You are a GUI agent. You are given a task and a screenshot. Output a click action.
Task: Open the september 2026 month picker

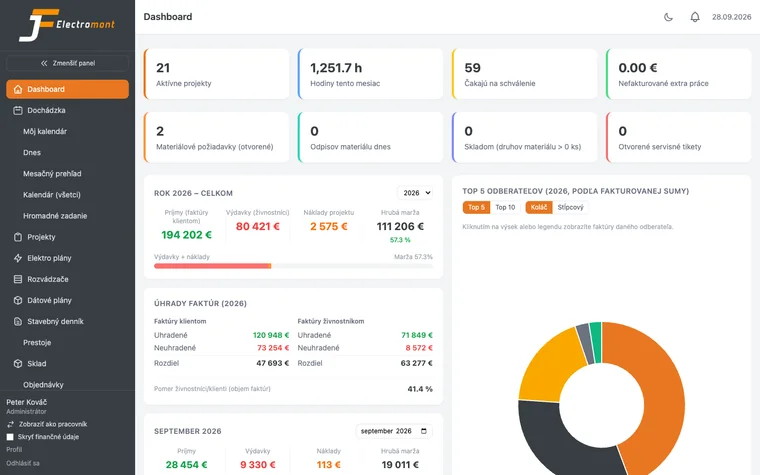[x=394, y=431]
